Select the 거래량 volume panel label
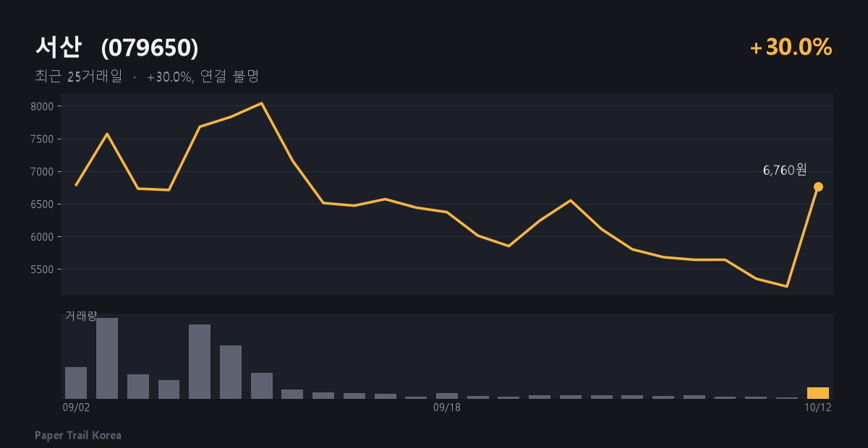The width and height of the screenshot is (868, 448). 81,316
